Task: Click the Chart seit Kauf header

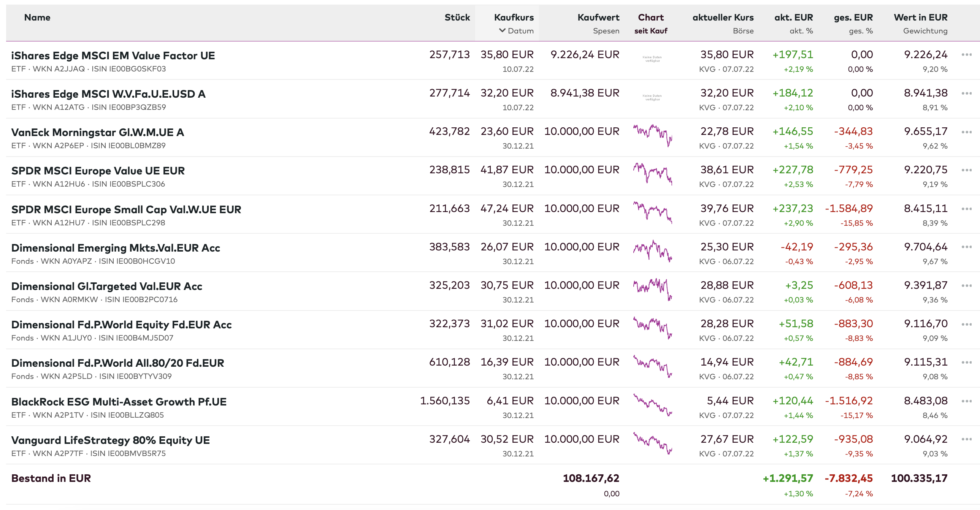Action: (650, 17)
